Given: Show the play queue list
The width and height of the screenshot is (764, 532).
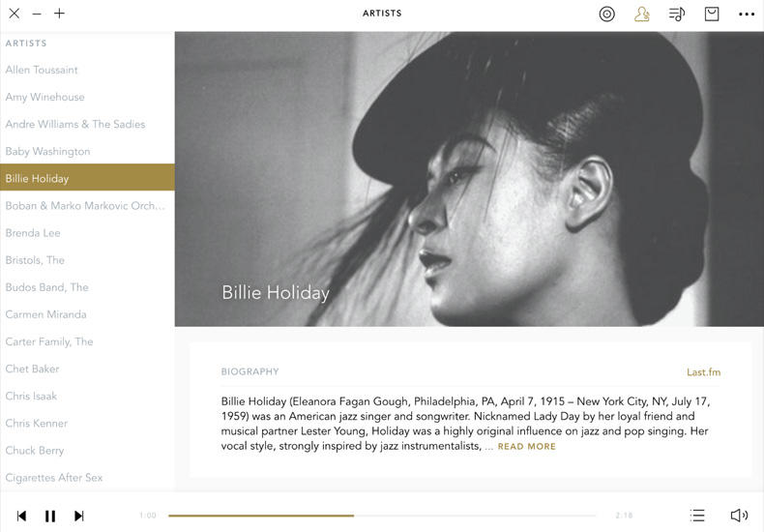Looking at the screenshot, I should point(697,516).
